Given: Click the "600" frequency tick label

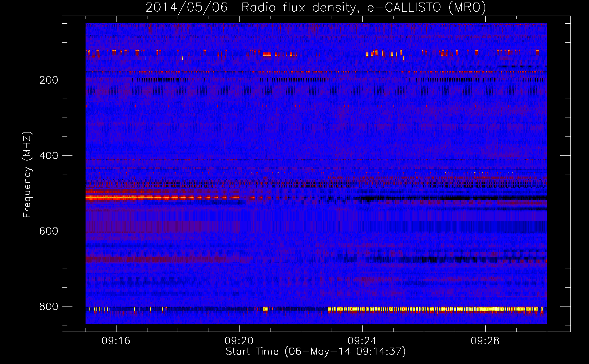Looking at the screenshot, I should click(x=49, y=231).
